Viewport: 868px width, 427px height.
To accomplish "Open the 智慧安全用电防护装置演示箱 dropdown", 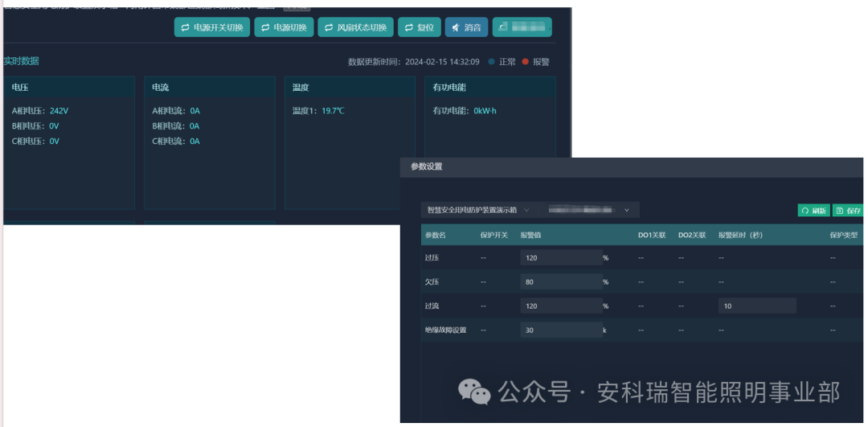I will [477, 210].
